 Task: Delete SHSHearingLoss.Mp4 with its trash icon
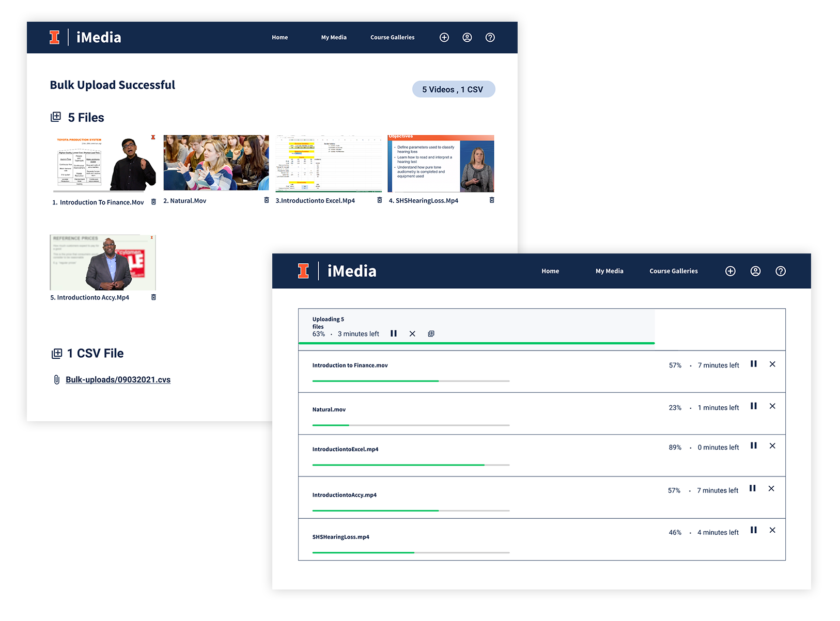(x=492, y=200)
